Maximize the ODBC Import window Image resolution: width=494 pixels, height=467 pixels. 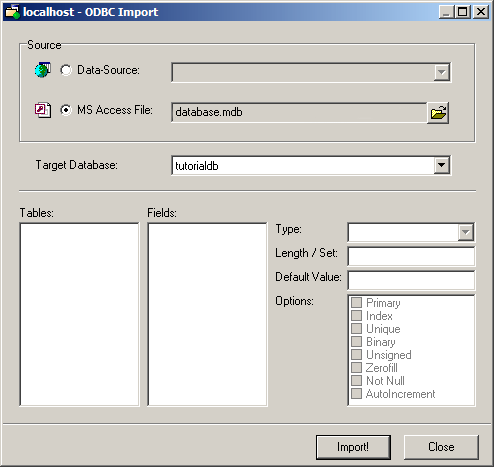tap(463, 12)
